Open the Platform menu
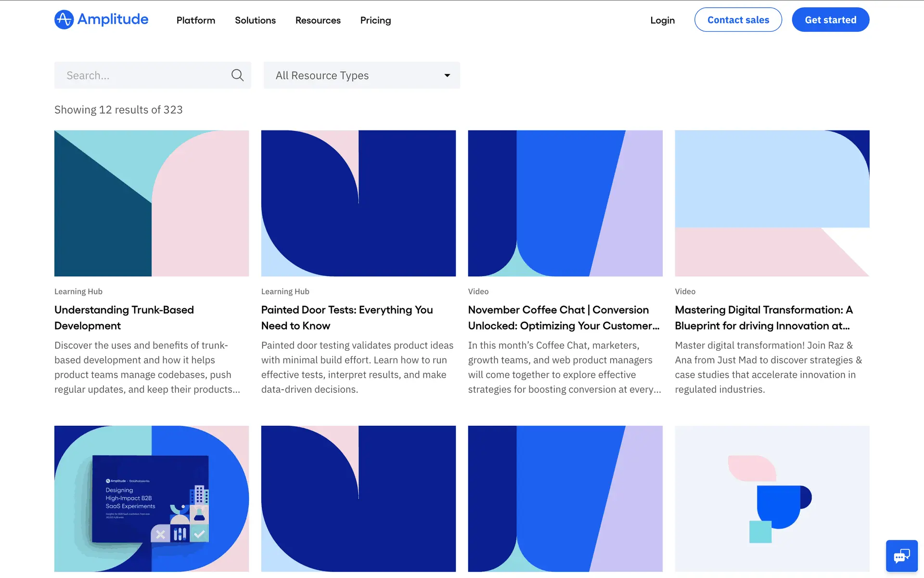924x578 pixels. 195,20
